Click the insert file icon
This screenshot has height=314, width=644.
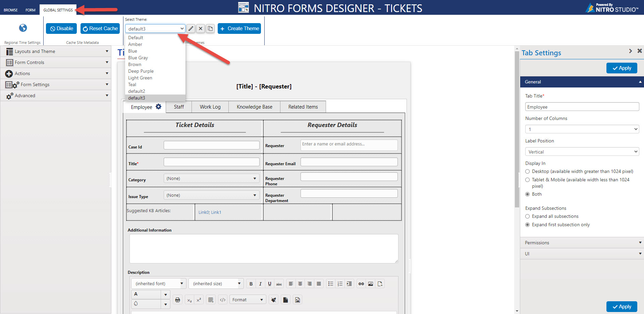coord(380,284)
